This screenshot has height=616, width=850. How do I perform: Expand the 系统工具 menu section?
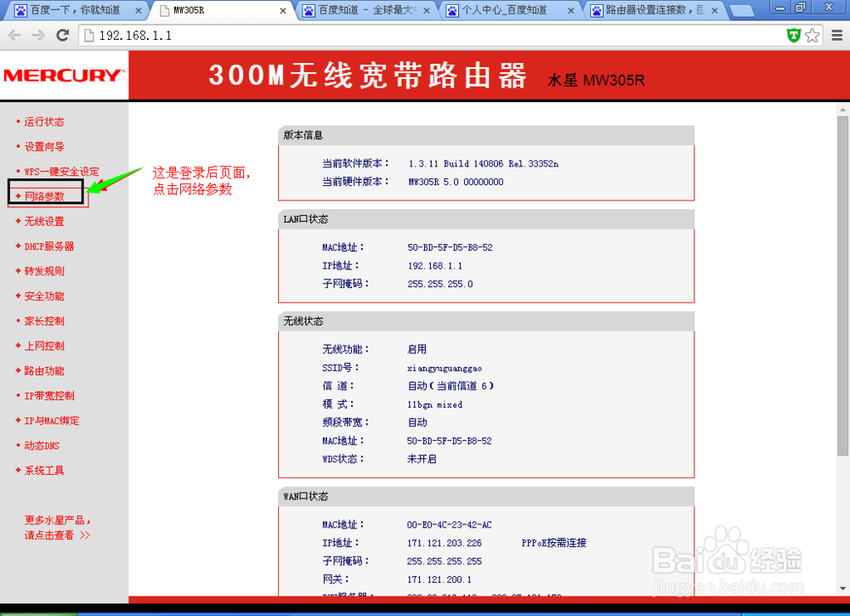tap(47, 470)
